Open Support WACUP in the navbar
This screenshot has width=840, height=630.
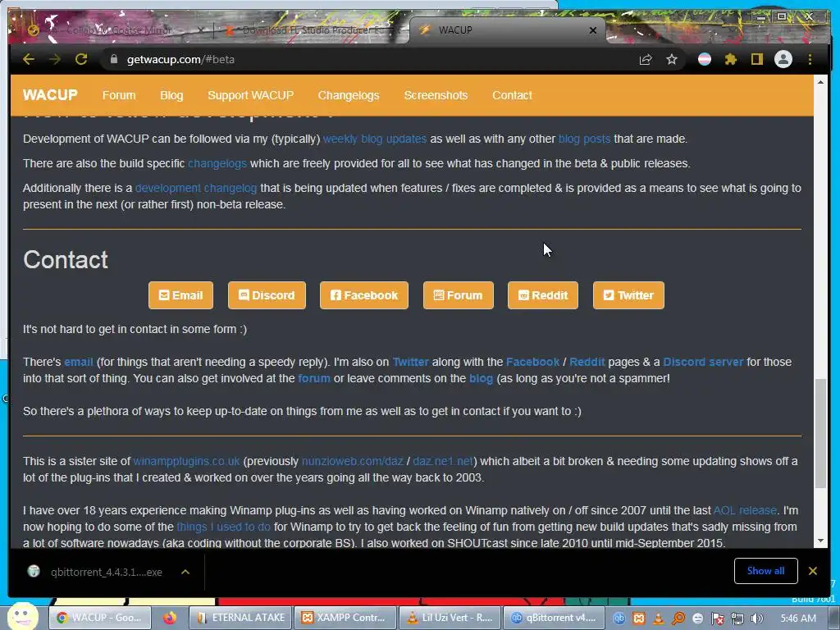pyautogui.click(x=251, y=95)
